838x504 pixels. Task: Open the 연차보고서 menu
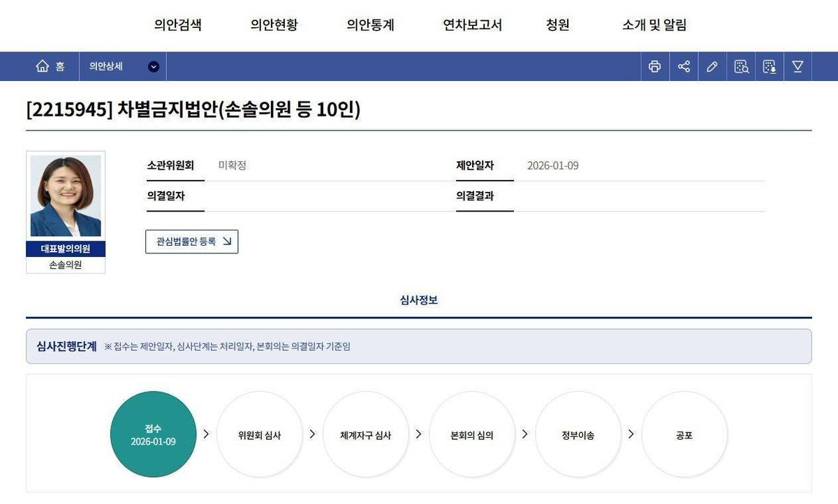click(x=473, y=24)
